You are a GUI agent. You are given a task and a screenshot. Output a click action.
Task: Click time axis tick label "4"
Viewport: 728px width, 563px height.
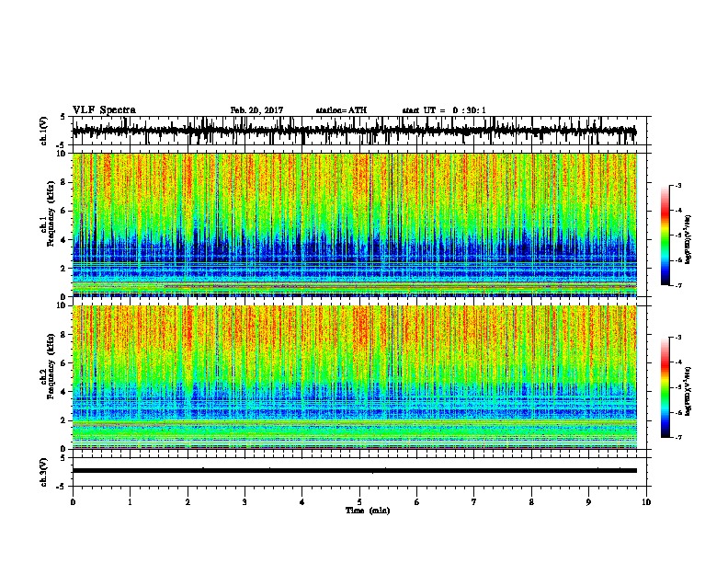click(x=302, y=502)
